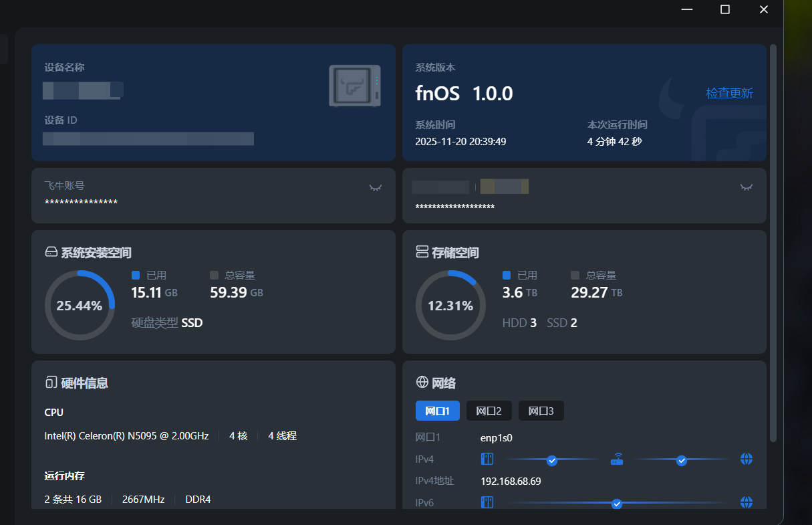Click the 12.31% storage usage ring
812x525 pixels.
tap(450, 306)
